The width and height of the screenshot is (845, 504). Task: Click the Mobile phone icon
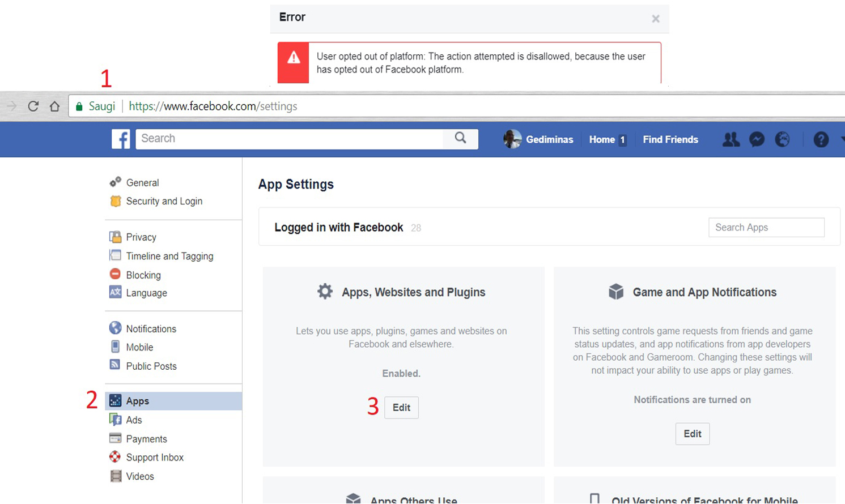click(x=115, y=347)
